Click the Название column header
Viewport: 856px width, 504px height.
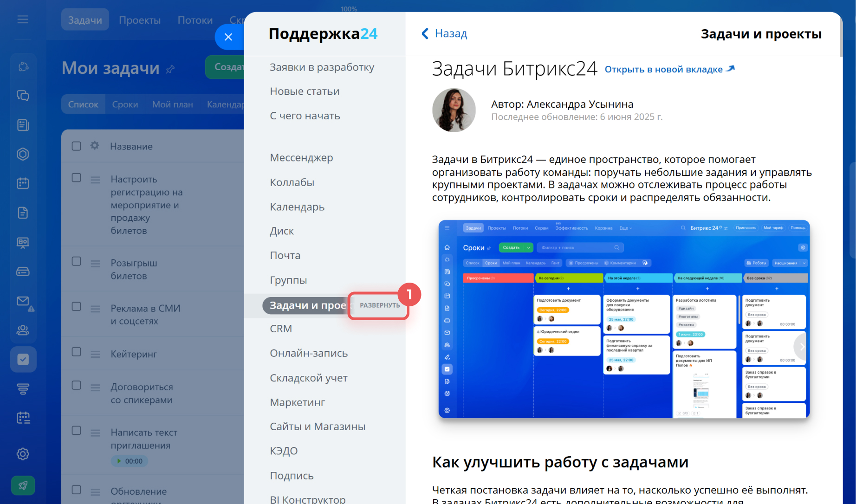click(x=131, y=147)
